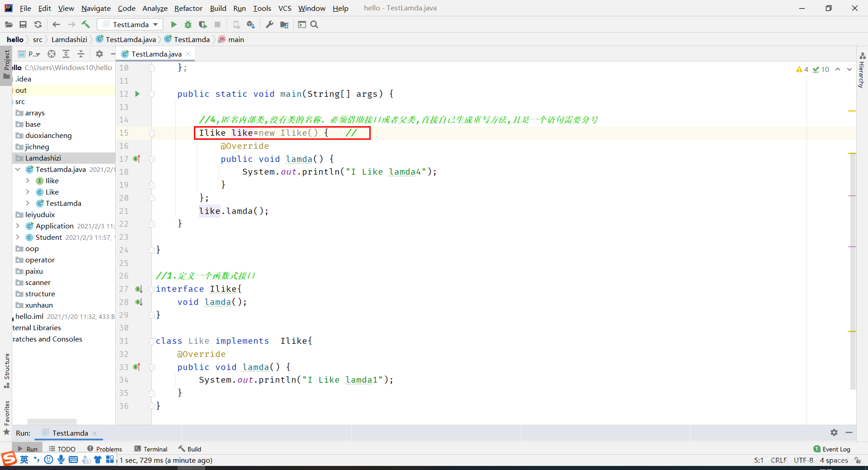Open the Refactor menu
This screenshot has height=470, width=868.
(x=189, y=8)
